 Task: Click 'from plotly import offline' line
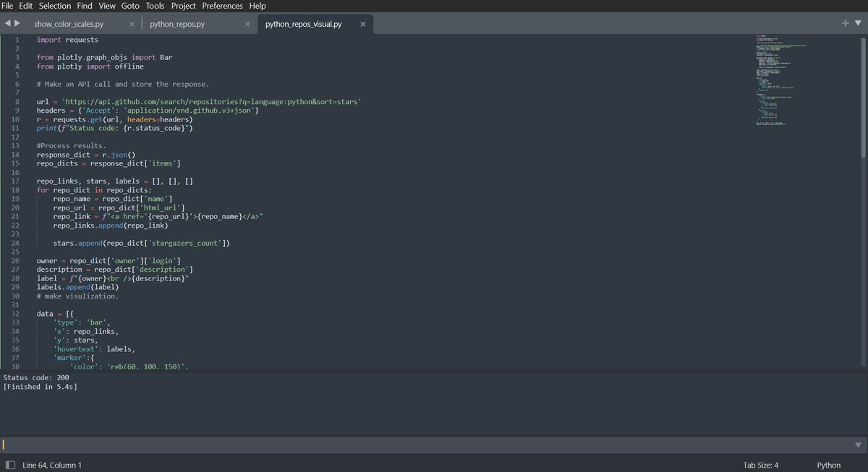click(x=90, y=66)
